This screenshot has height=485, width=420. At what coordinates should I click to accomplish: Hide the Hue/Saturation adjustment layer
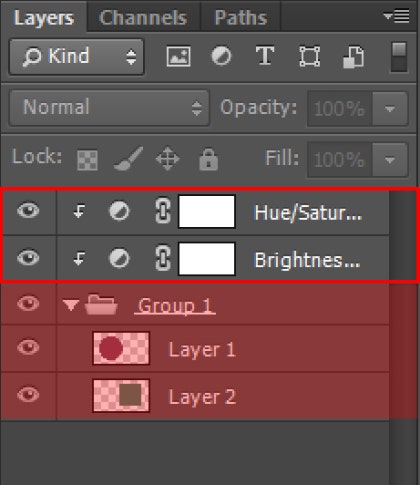(x=28, y=211)
